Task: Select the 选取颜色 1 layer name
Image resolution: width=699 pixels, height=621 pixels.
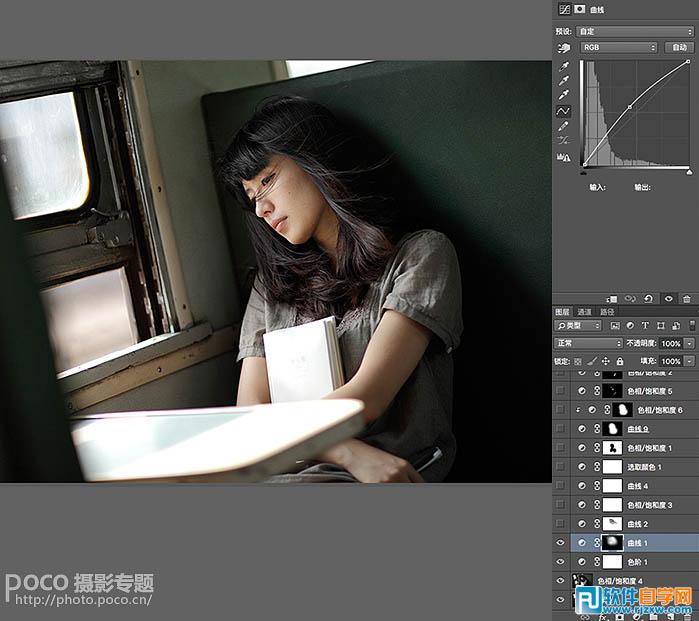Action: coord(645,467)
